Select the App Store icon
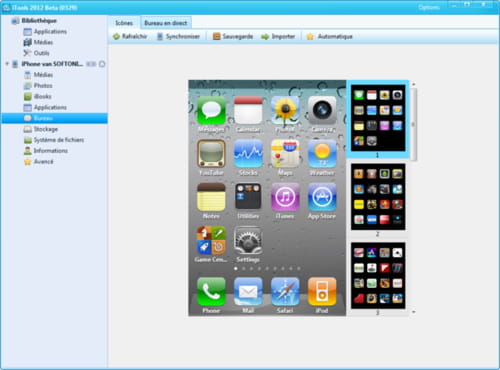The image size is (500, 370). (322, 197)
